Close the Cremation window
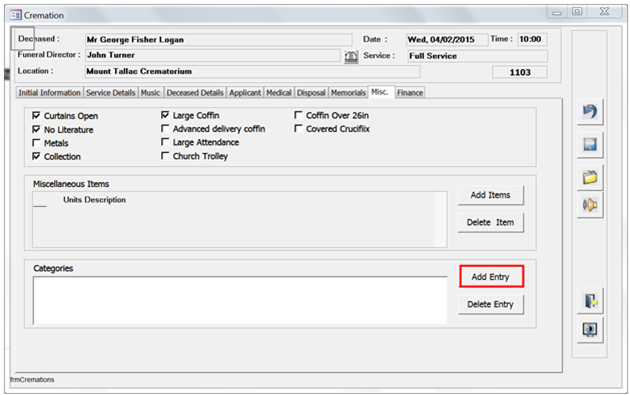 click(x=604, y=12)
